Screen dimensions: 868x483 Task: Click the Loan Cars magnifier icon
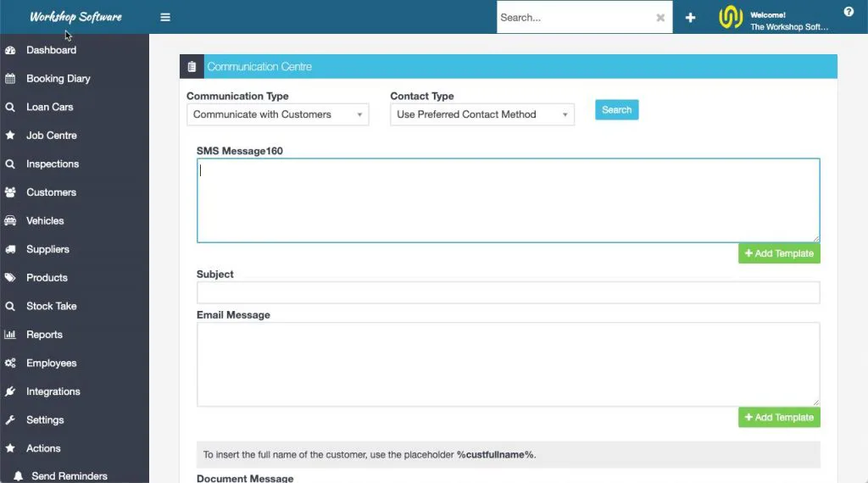10,107
